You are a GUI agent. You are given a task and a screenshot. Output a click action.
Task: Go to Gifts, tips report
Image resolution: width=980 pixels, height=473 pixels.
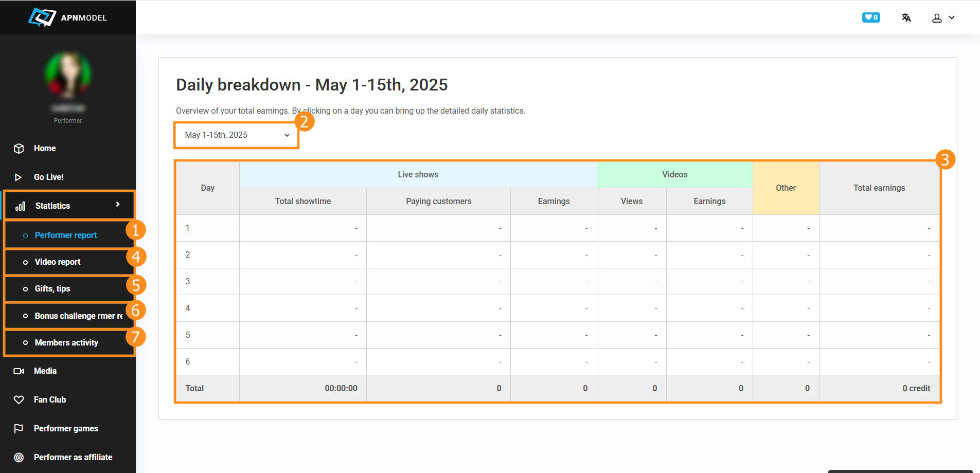click(x=52, y=289)
